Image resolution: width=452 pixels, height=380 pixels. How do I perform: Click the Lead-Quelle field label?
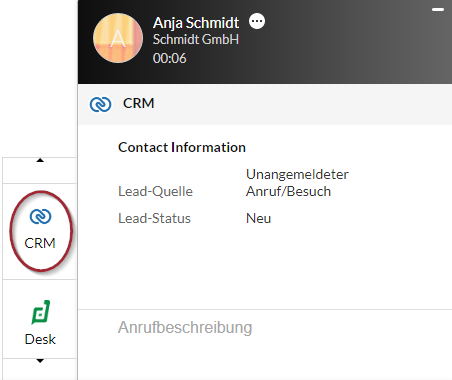click(156, 191)
